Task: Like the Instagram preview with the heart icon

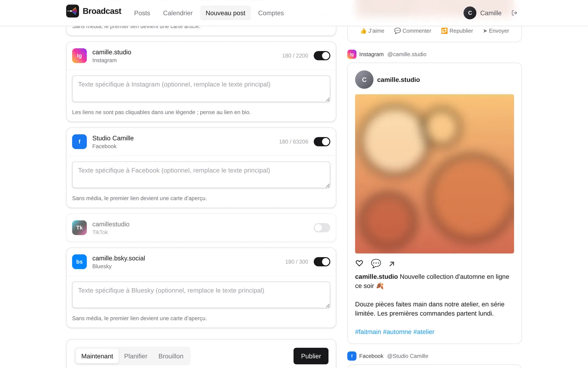Action: click(x=359, y=263)
